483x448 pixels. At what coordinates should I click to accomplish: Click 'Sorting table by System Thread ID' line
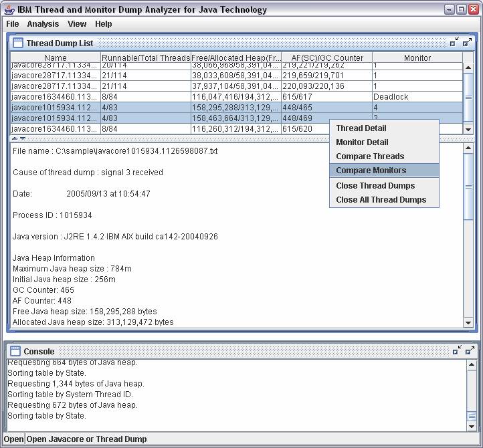[70, 394]
